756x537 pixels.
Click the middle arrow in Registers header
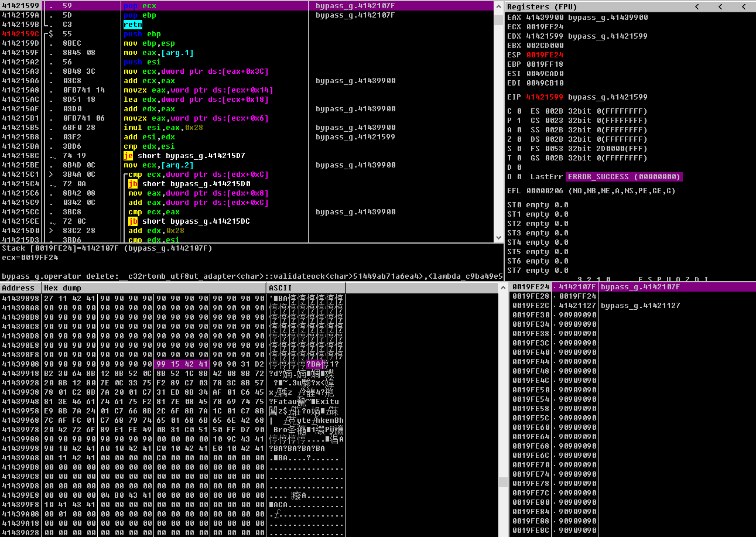click(720, 6)
